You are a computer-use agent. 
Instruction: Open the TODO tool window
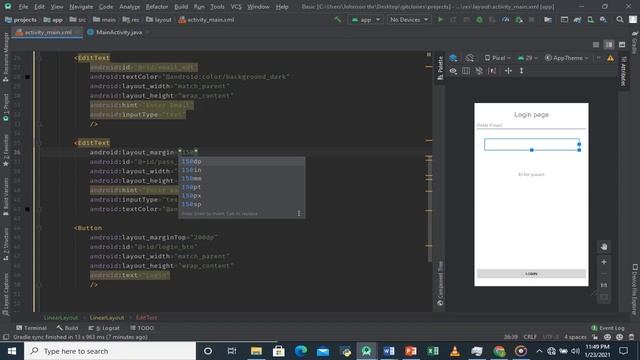click(142, 328)
